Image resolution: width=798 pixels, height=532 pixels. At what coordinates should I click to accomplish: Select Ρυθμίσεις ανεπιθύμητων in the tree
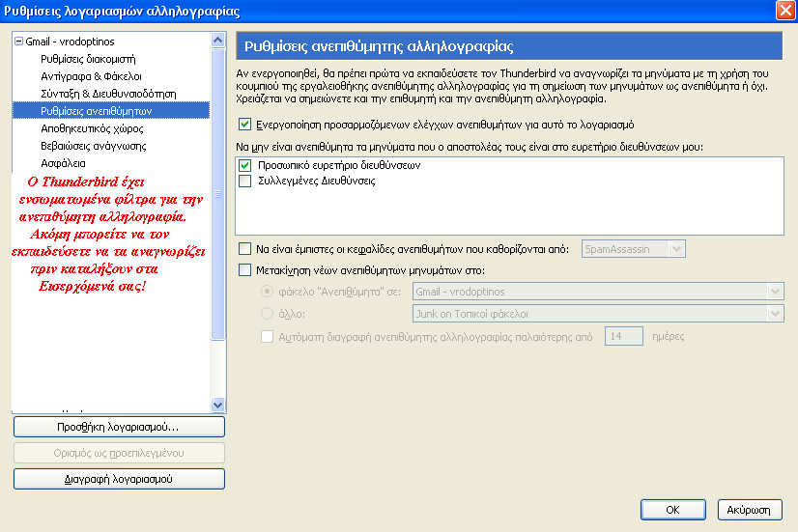pyautogui.click(x=111, y=110)
